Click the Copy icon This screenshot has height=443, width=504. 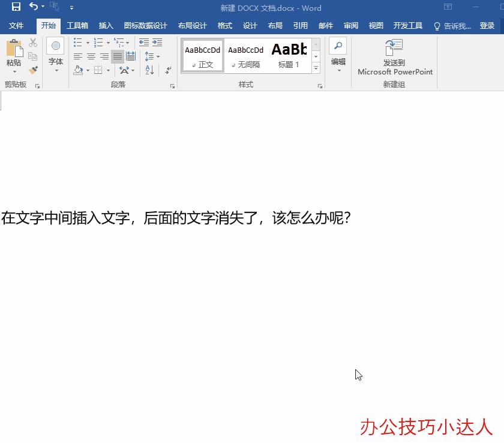pyautogui.click(x=34, y=57)
